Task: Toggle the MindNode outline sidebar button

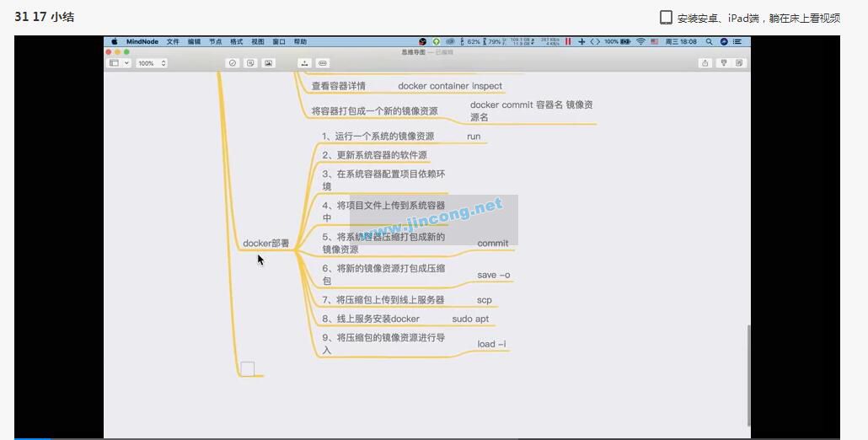Action: pyautogui.click(x=114, y=63)
